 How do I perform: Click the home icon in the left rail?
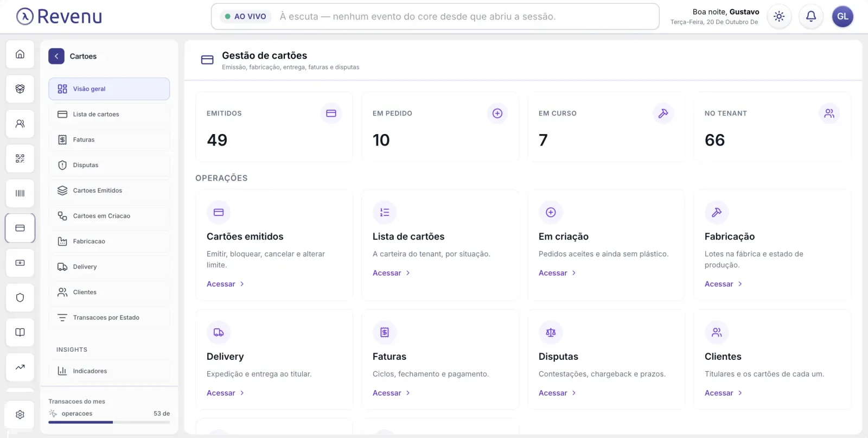tap(20, 54)
